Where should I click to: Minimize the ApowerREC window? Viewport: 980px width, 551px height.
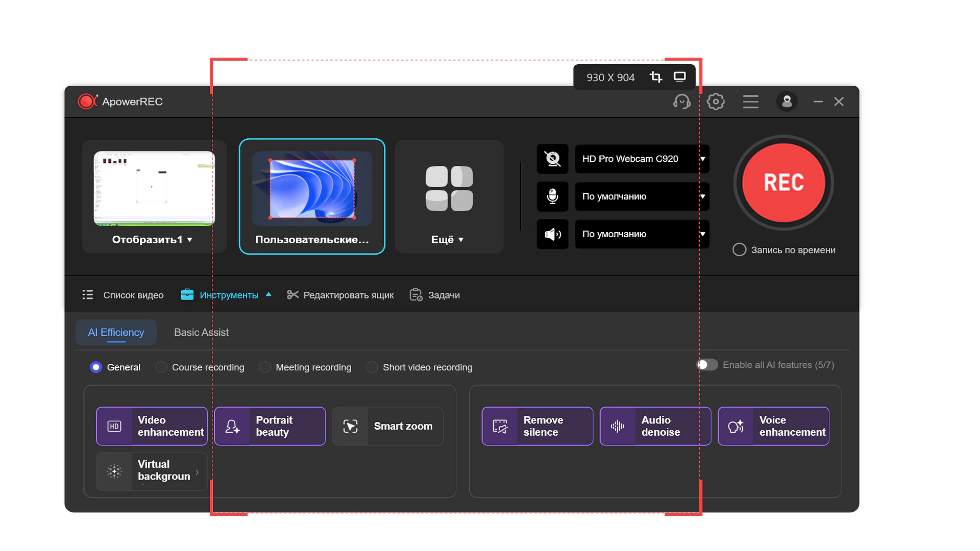pos(818,102)
